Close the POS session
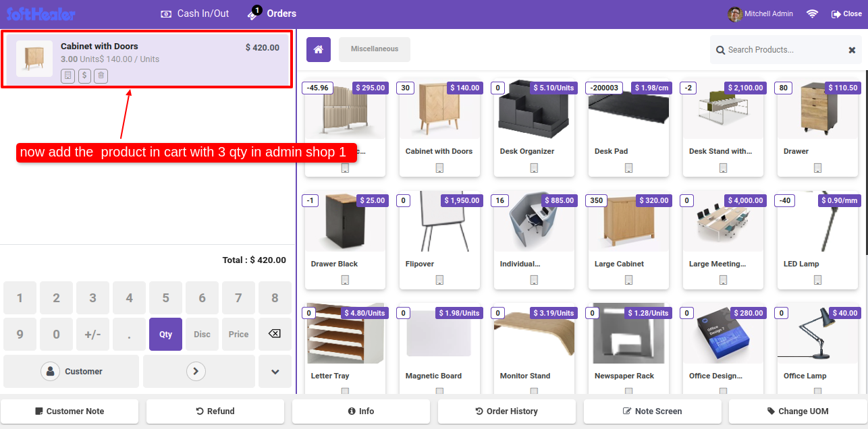The image size is (868, 429). tap(846, 13)
